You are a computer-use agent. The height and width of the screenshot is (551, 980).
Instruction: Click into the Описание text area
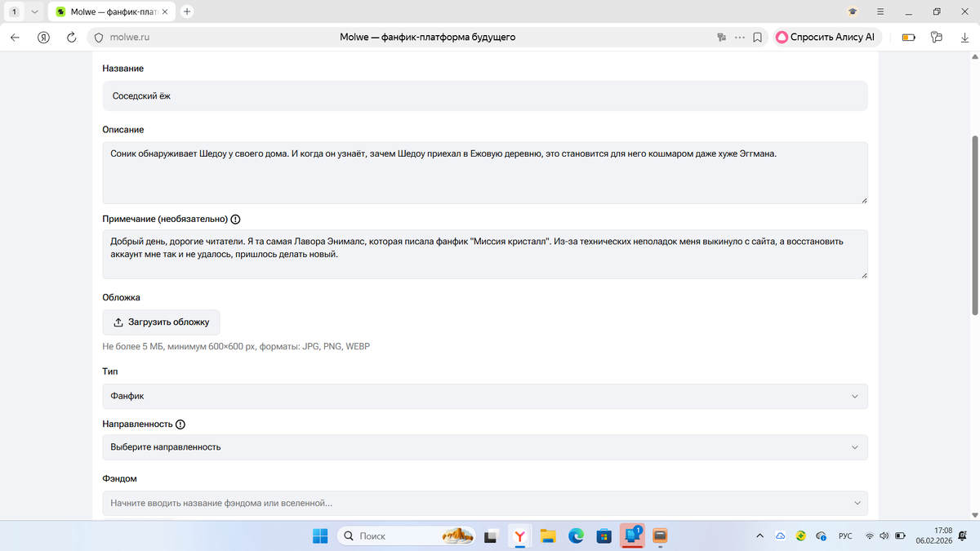pos(485,173)
